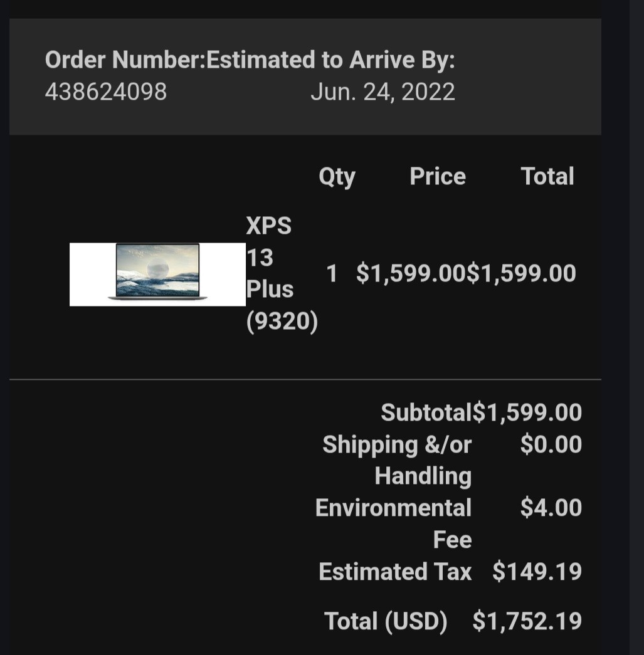This screenshot has width=644, height=655.
Task: Select order number 438624098
Action: 106,92
